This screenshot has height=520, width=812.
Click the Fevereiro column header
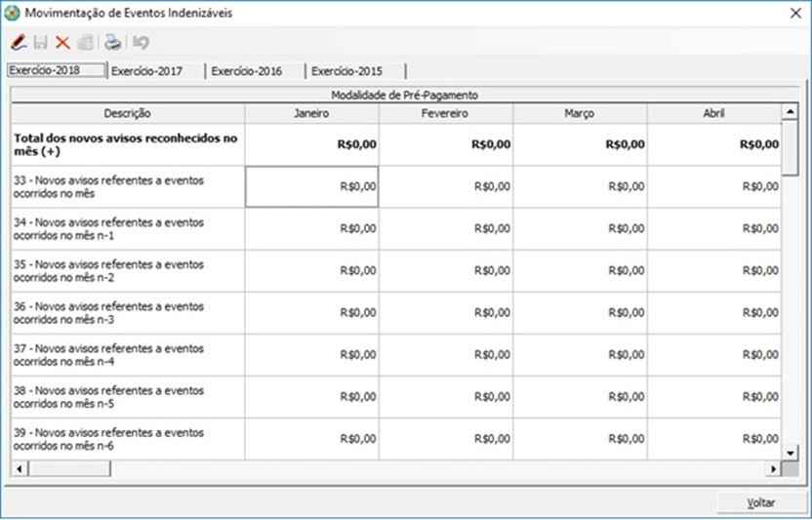click(x=446, y=114)
